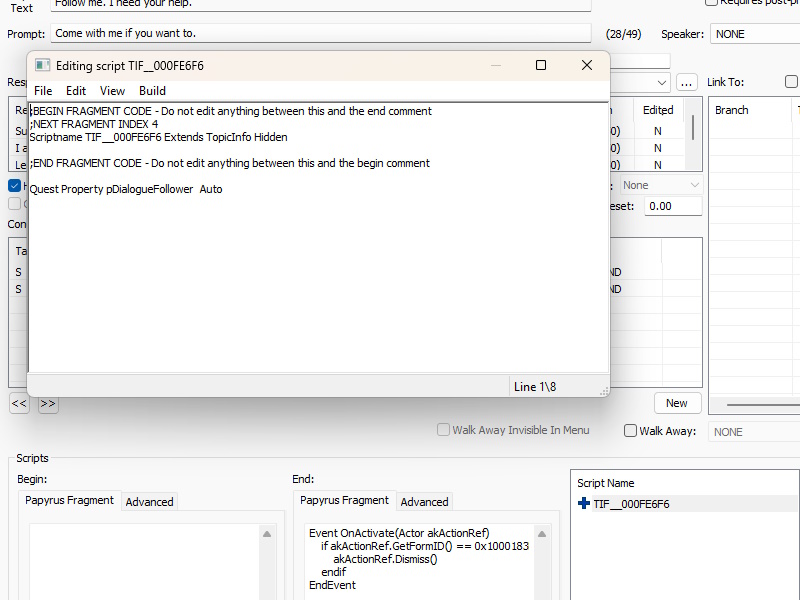Image resolution: width=800 pixels, height=600 pixels.
Task: Open the Edit menu in the script editor
Action: pyautogui.click(x=75, y=90)
